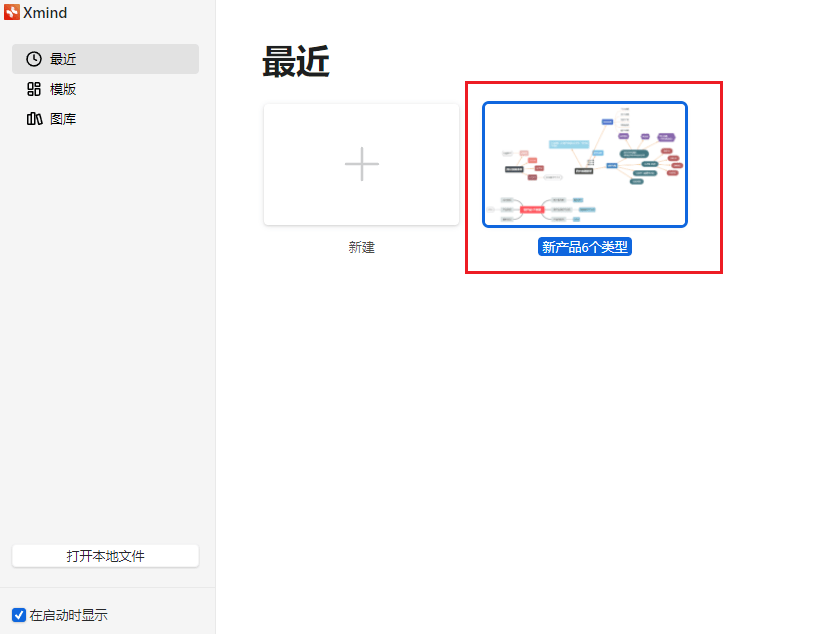The width and height of the screenshot is (814, 634).
Task: Click the plus icon to create new map
Action: point(362,164)
